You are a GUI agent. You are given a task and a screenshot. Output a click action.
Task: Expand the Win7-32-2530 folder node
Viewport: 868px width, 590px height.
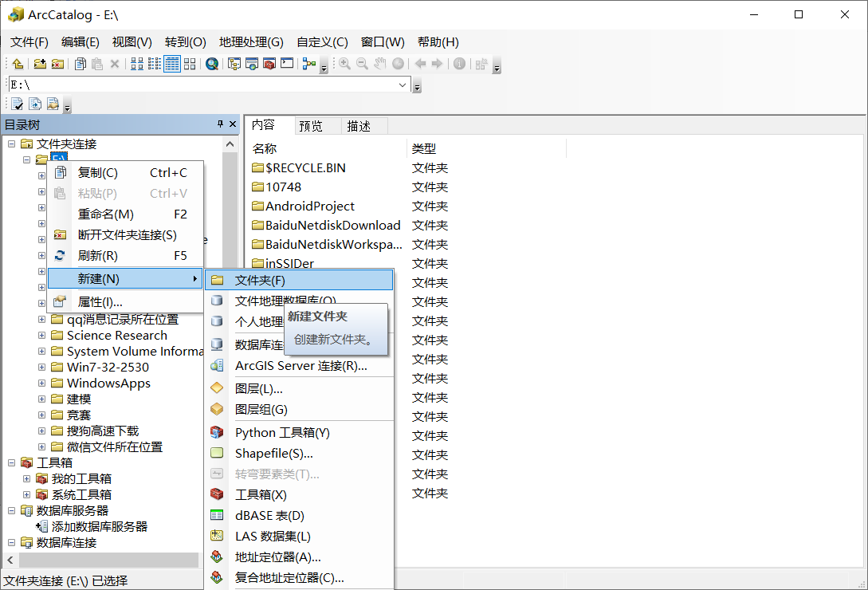41,367
